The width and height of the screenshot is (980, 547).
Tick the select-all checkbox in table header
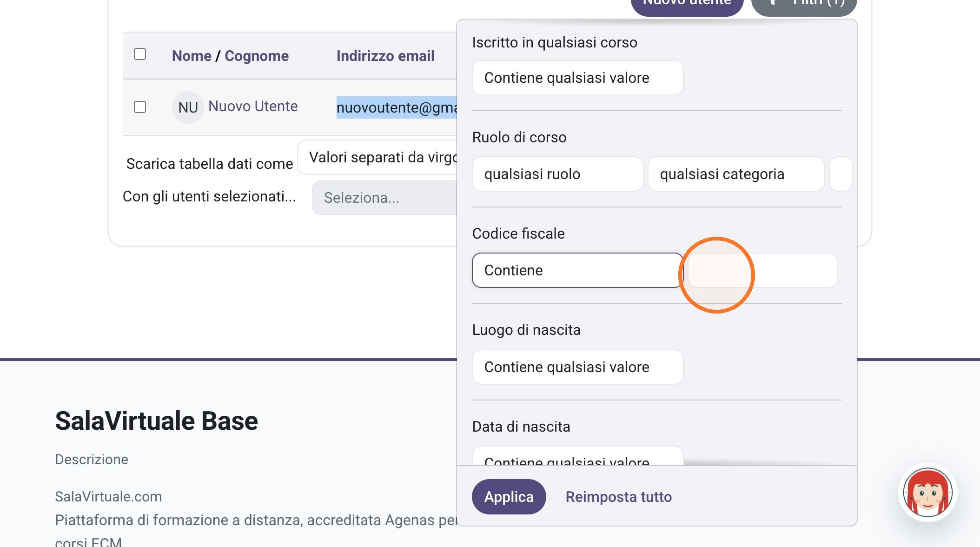coord(140,54)
